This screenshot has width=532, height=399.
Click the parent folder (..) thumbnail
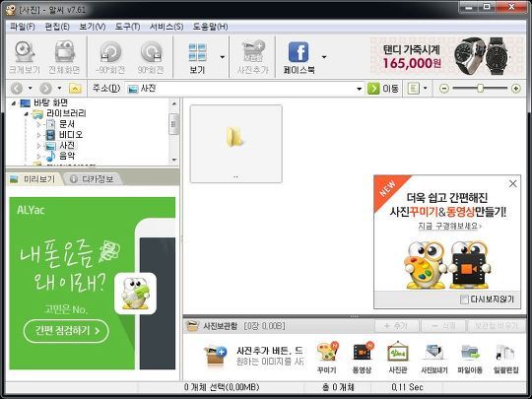click(236, 144)
